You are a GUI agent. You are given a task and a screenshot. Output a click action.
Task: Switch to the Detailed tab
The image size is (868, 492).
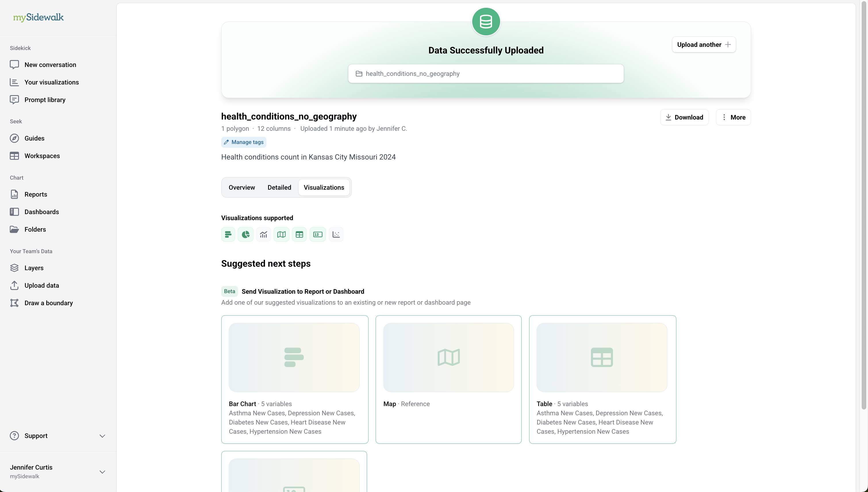pos(279,187)
